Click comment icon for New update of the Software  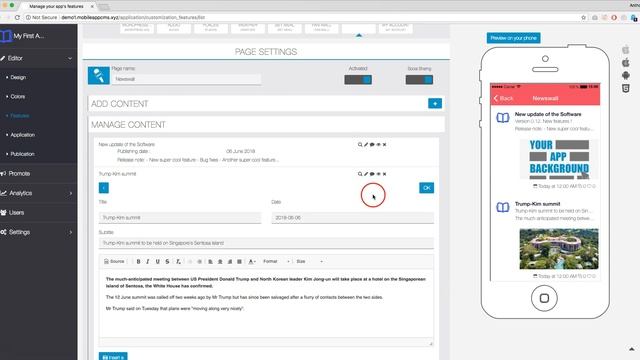[372, 144]
